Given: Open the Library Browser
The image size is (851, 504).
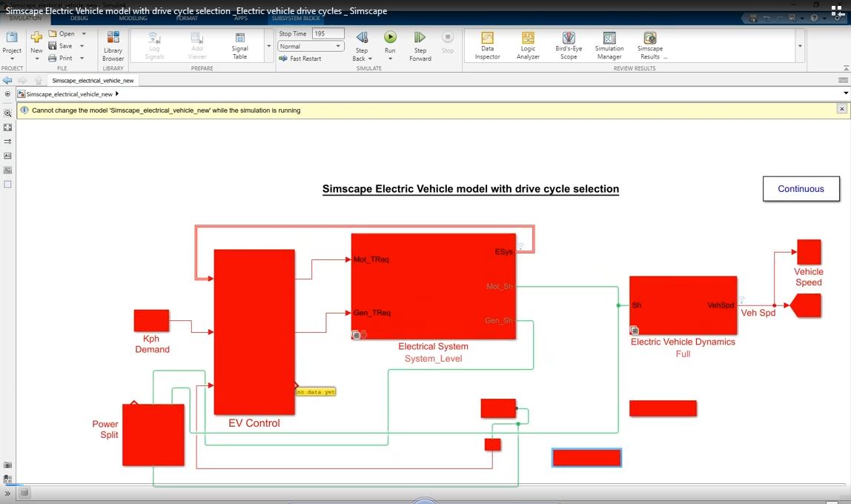Looking at the screenshot, I should tap(113, 45).
